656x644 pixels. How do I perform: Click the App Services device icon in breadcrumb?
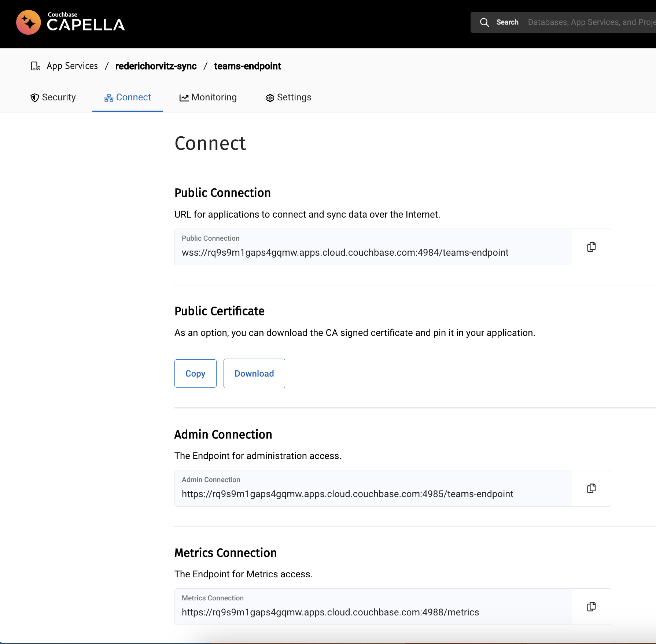point(35,66)
